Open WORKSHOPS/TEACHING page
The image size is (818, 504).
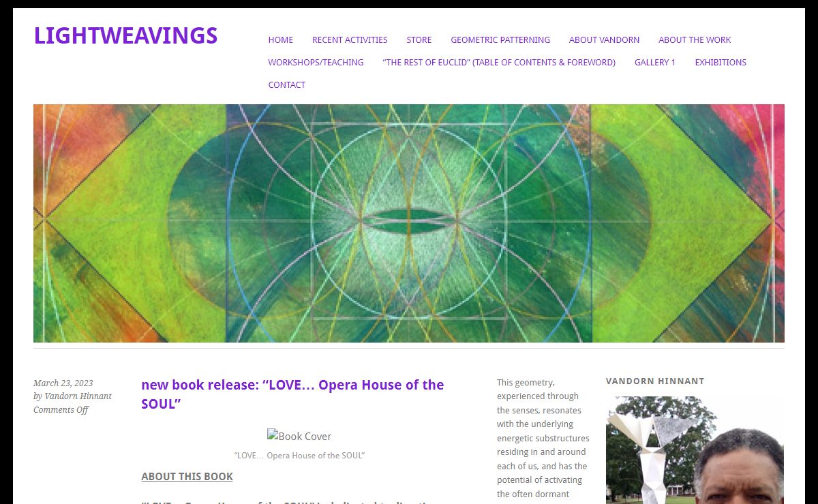tap(316, 63)
